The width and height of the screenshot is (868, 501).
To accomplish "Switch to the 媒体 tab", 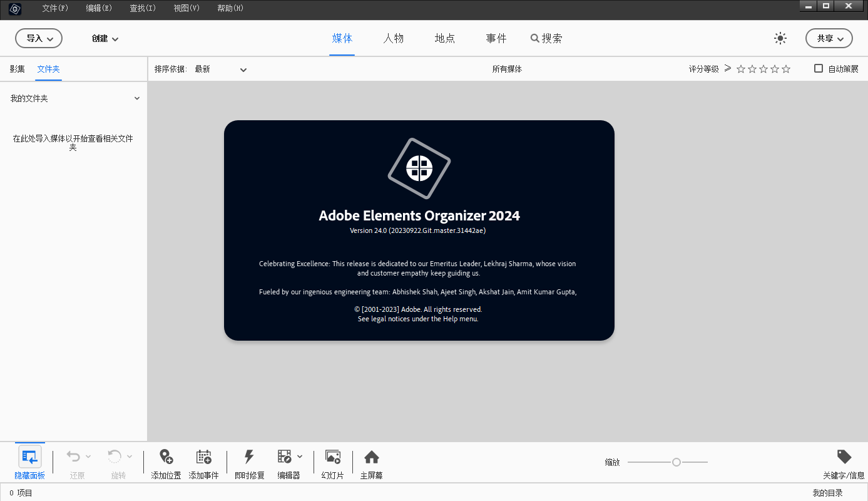I will (342, 38).
